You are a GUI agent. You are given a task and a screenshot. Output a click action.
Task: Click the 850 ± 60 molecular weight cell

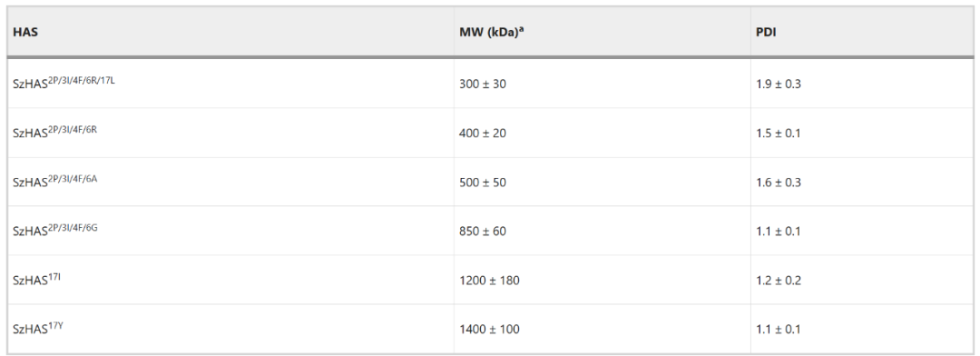click(x=483, y=232)
